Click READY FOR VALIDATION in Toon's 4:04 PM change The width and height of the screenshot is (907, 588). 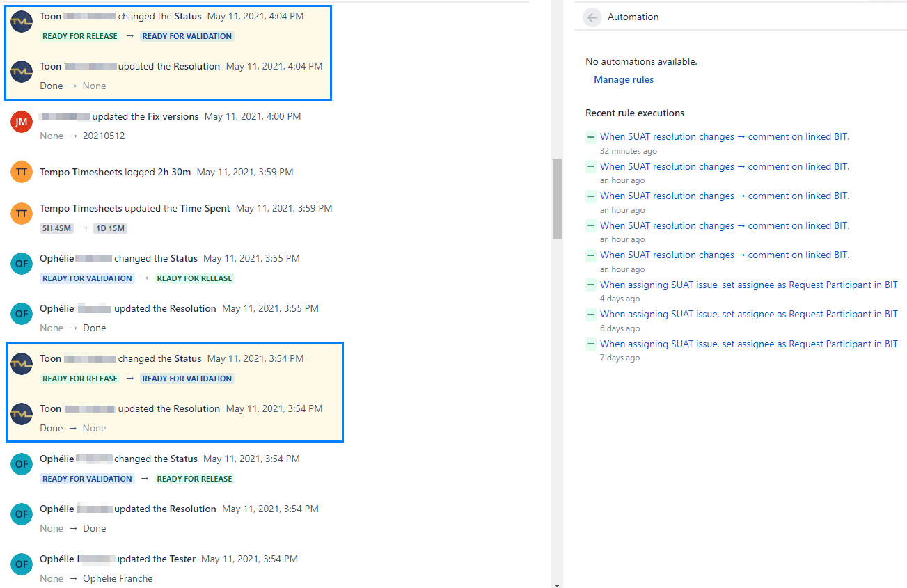(x=187, y=36)
